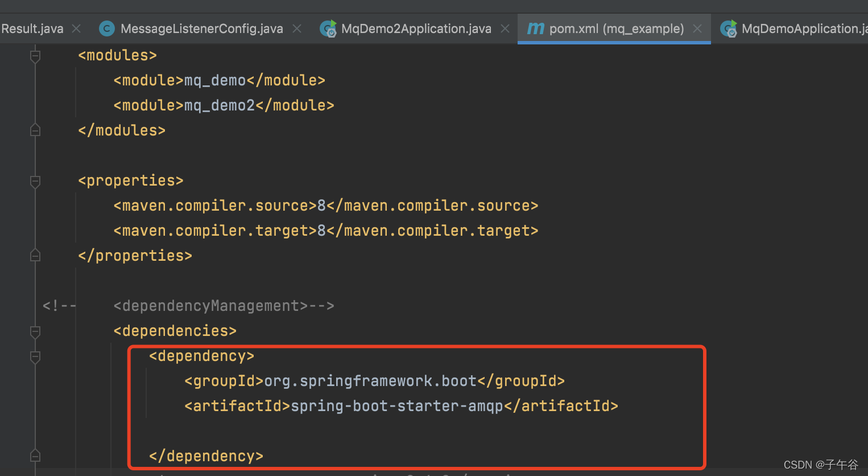
Task: Close the pom.xml tab
Action: coord(697,28)
